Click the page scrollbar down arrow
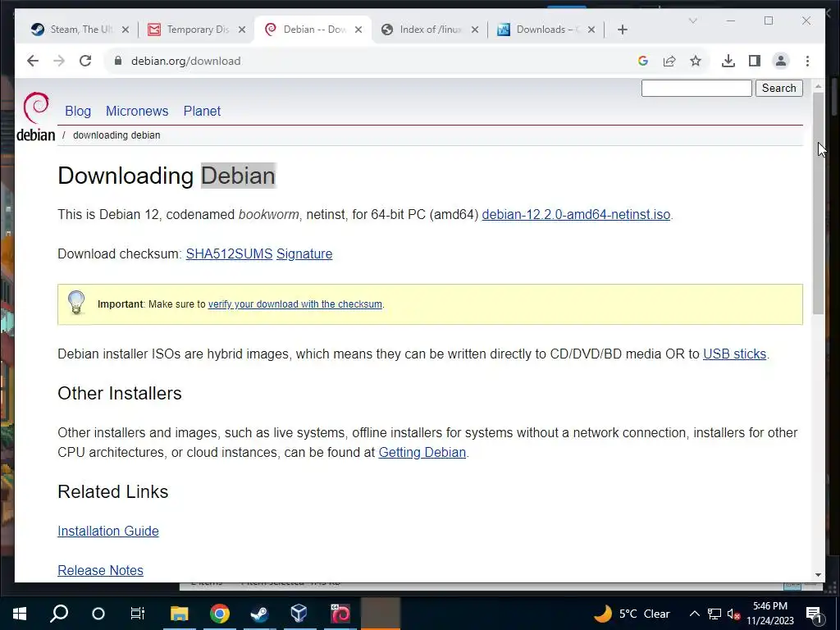 [818, 575]
